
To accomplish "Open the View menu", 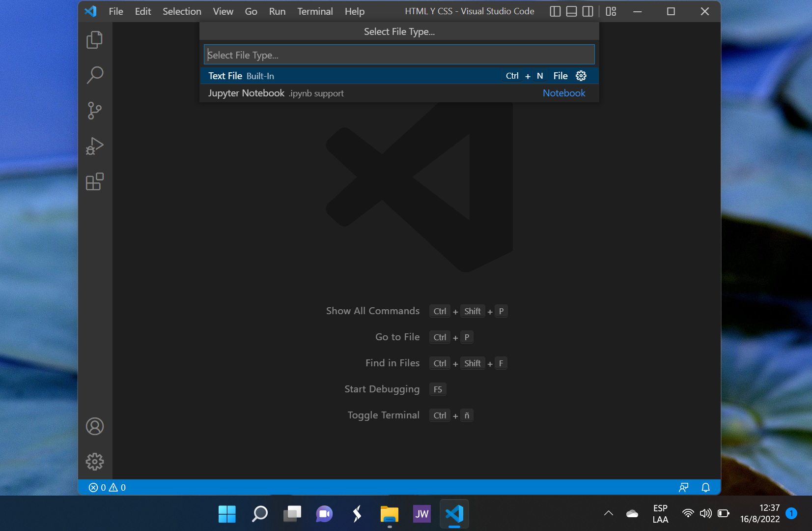I will pos(223,11).
